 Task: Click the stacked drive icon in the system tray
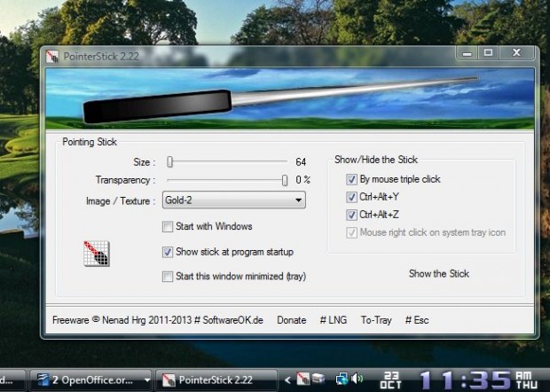pyautogui.click(x=318, y=379)
